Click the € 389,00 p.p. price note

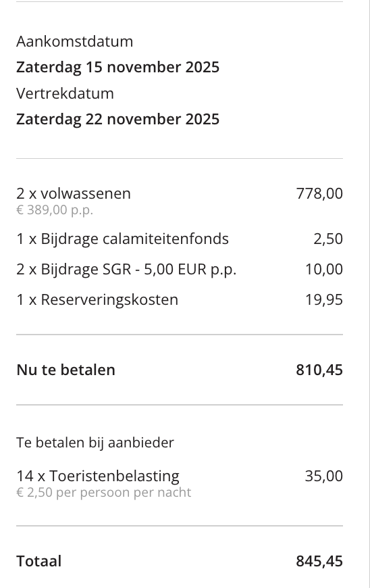point(55,210)
